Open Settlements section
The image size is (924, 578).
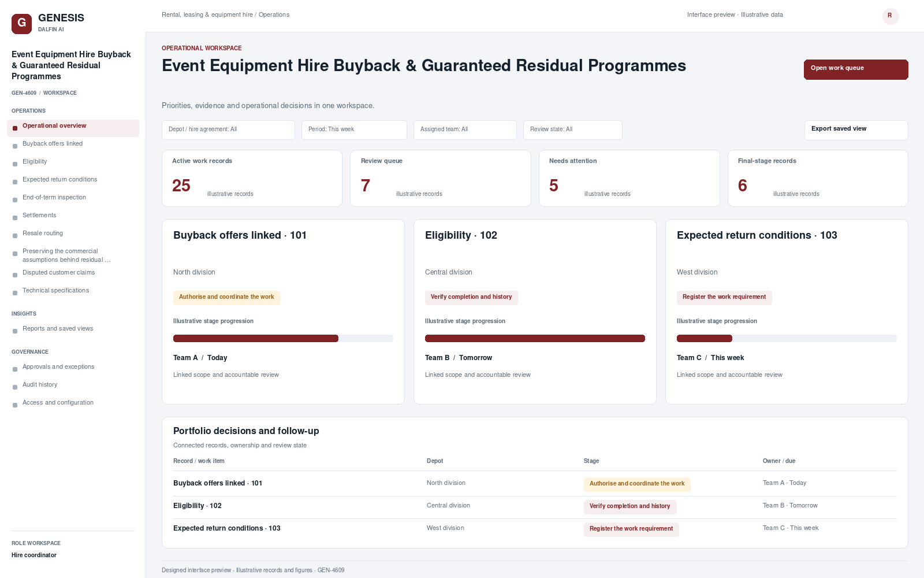coord(73,216)
